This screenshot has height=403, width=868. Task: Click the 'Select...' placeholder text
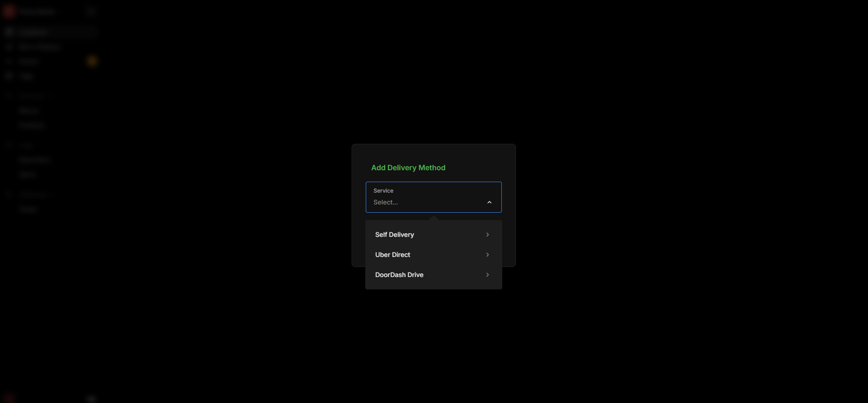point(385,202)
